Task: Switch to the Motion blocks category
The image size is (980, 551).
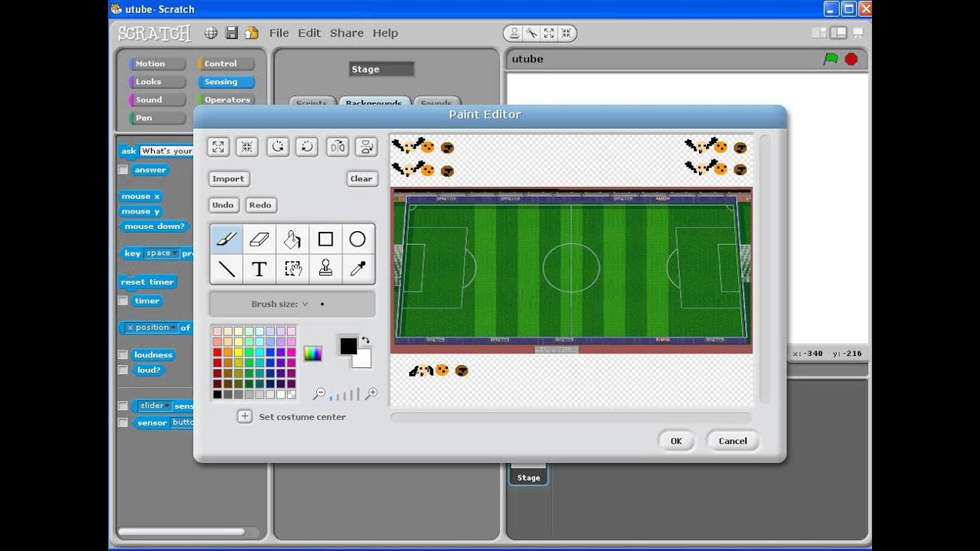Action: [158, 64]
